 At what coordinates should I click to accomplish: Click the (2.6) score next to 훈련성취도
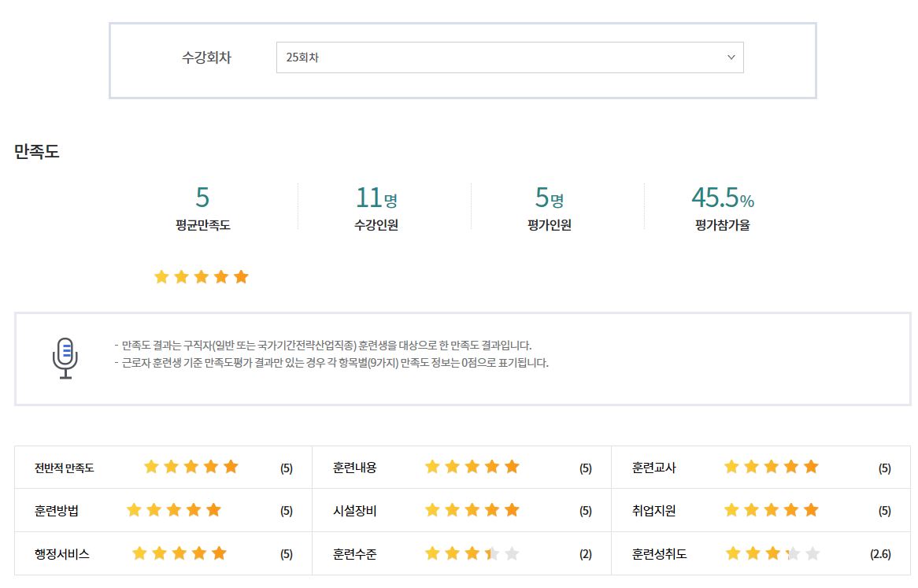880,554
